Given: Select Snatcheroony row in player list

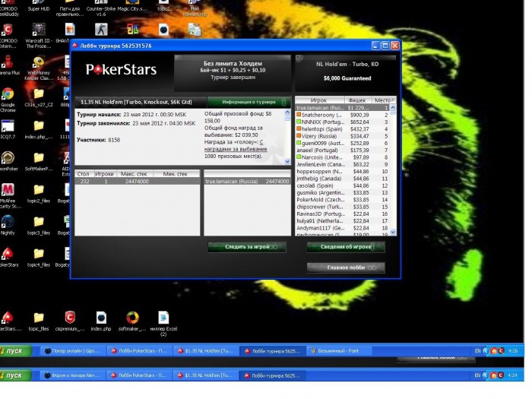Looking at the screenshot, I should pos(342,115).
